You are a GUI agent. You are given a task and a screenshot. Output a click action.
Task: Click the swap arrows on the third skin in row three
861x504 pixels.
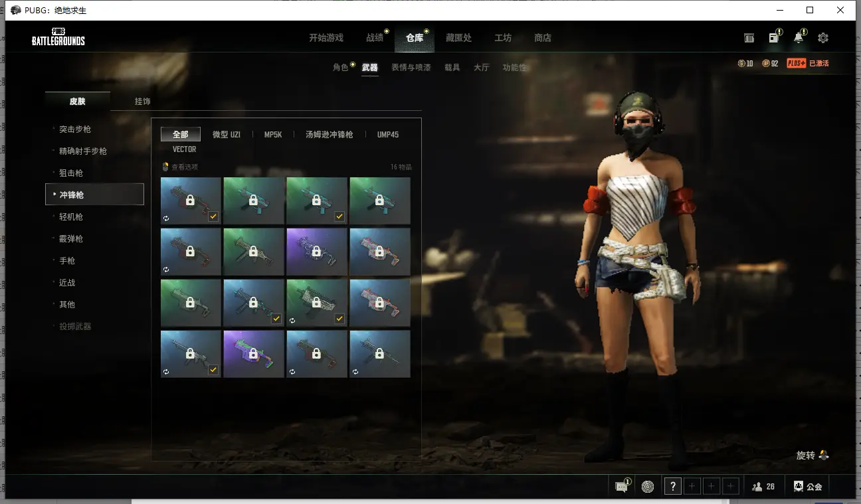tap(292, 320)
